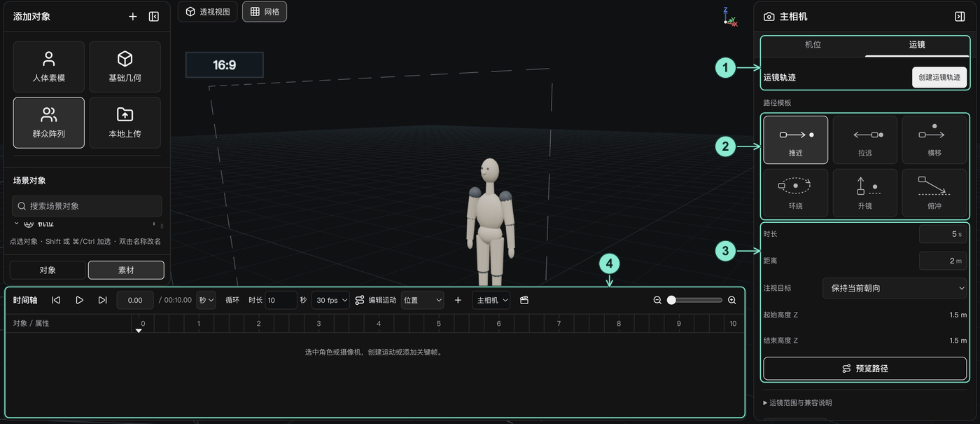Click the 预览路径 preview path button
Viewport: 980px width, 424px height.
pyautogui.click(x=864, y=369)
